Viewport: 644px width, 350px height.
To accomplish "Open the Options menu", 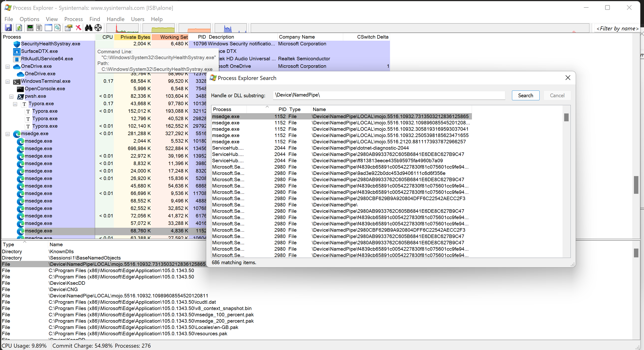I will click(x=29, y=19).
